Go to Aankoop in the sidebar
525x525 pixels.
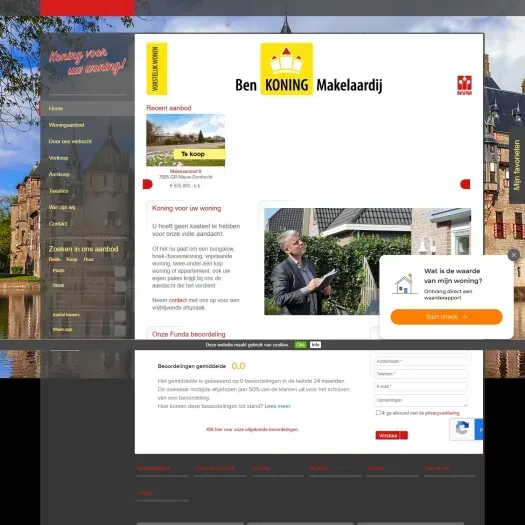(x=59, y=174)
